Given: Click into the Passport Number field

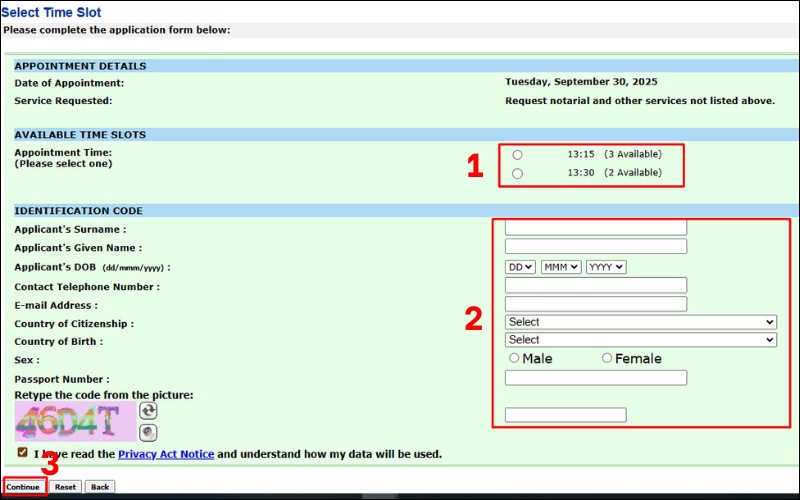Looking at the screenshot, I should tap(596, 378).
